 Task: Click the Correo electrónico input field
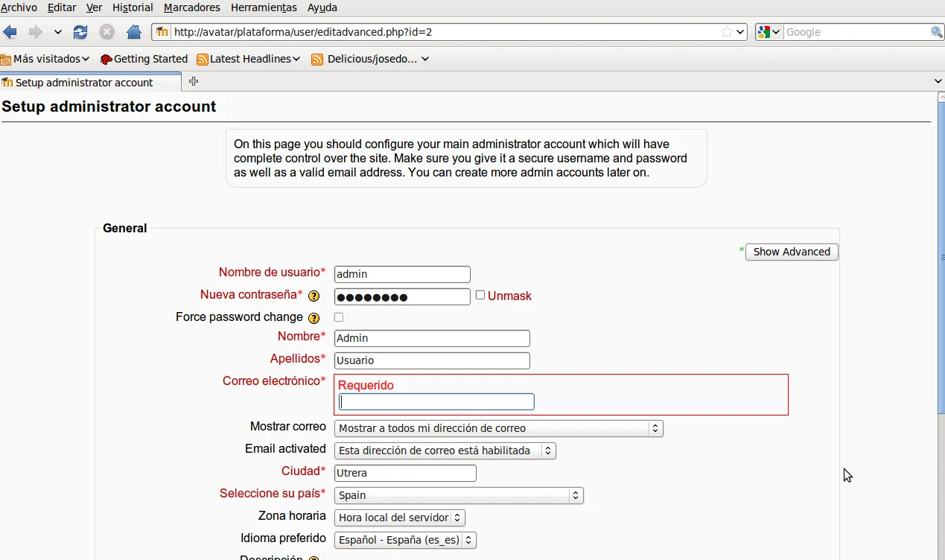(437, 402)
